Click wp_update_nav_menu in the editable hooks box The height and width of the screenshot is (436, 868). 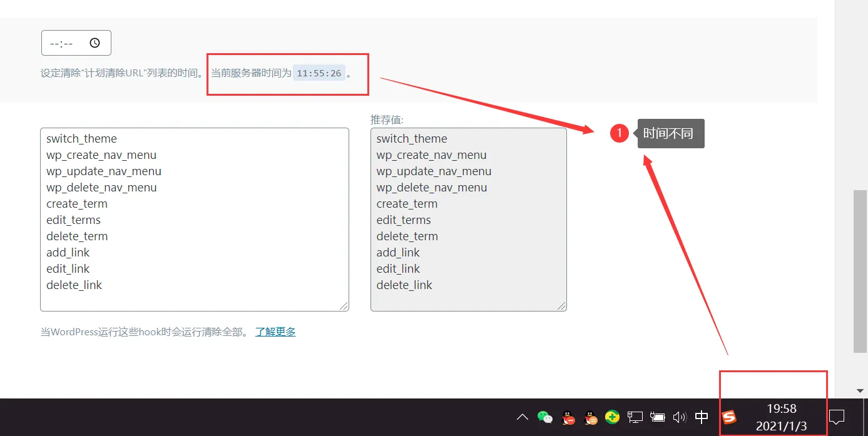tap(104, 171)
